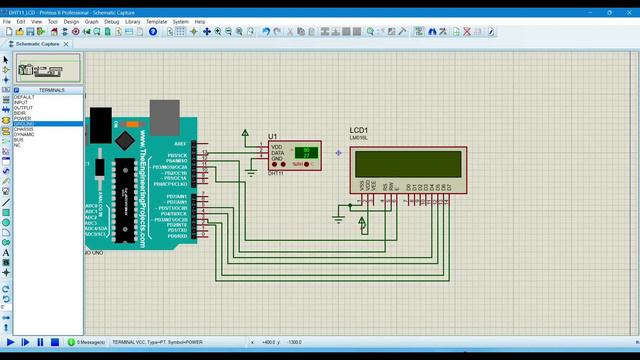Open the Template menu
640x360 pixels.
pyautogui.click(x=156, y=22)
